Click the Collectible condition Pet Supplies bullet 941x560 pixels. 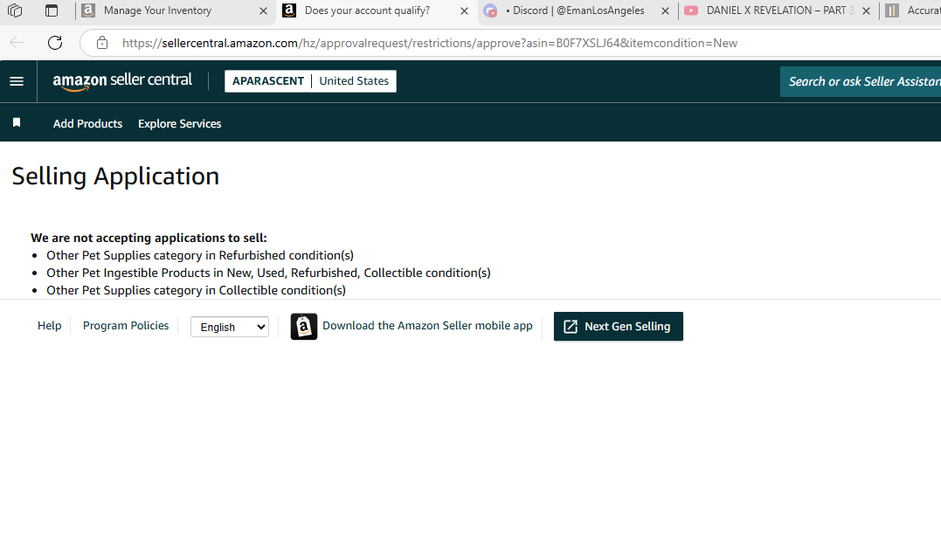(196, 291)
